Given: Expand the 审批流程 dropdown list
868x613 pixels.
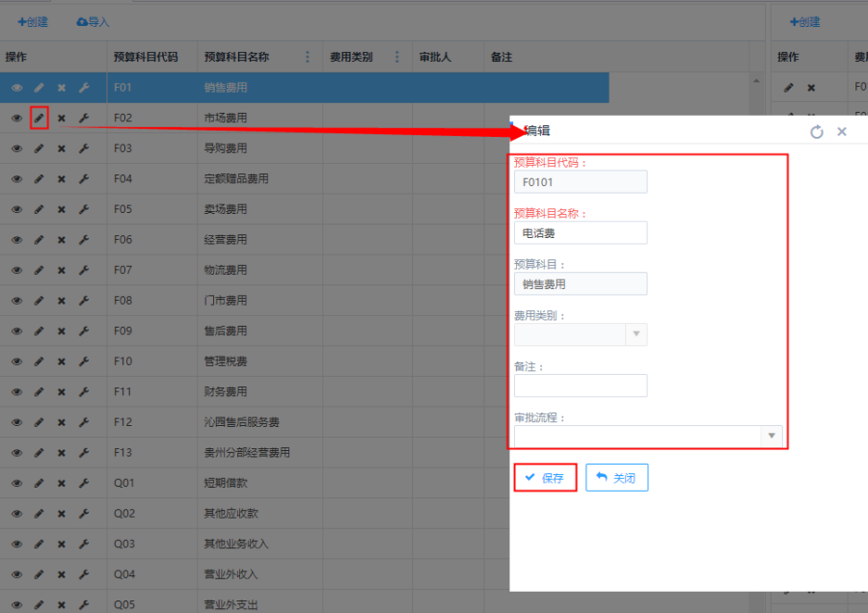Looking at the screenshot, I should click(x=771, y=437).
